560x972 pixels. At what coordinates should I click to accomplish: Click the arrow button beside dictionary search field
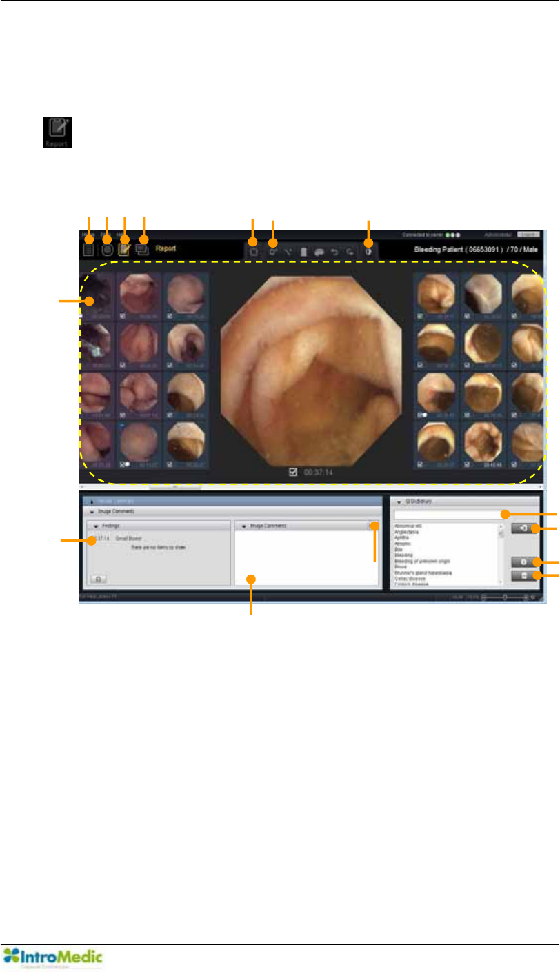pos(525,528)
